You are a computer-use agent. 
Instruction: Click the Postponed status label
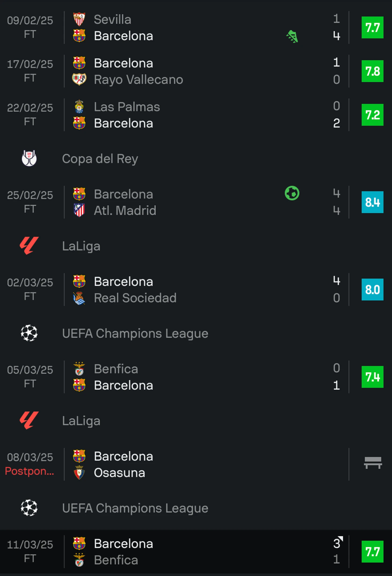point(30,471)
